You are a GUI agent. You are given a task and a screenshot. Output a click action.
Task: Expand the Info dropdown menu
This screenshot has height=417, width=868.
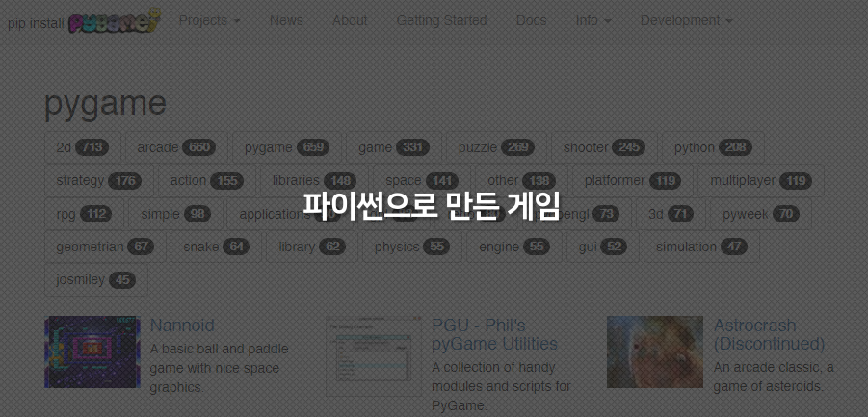point(593,21)
